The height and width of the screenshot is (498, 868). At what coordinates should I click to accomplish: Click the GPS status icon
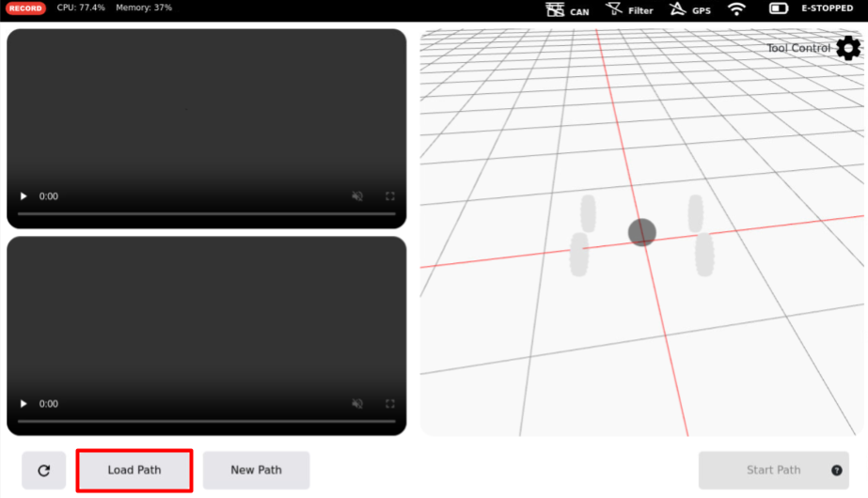pos(677,9)
